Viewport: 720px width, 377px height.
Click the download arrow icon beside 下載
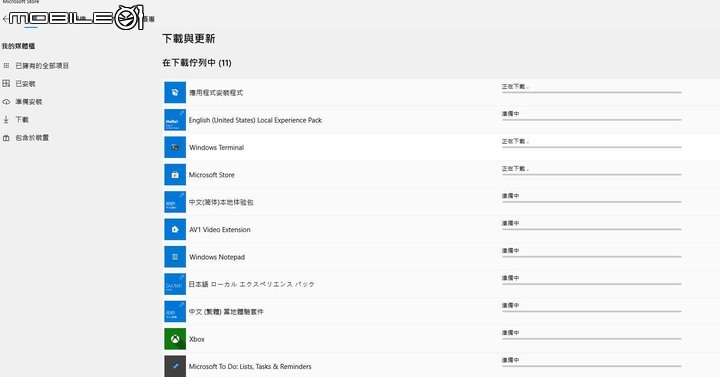click(x=6, y=119)
